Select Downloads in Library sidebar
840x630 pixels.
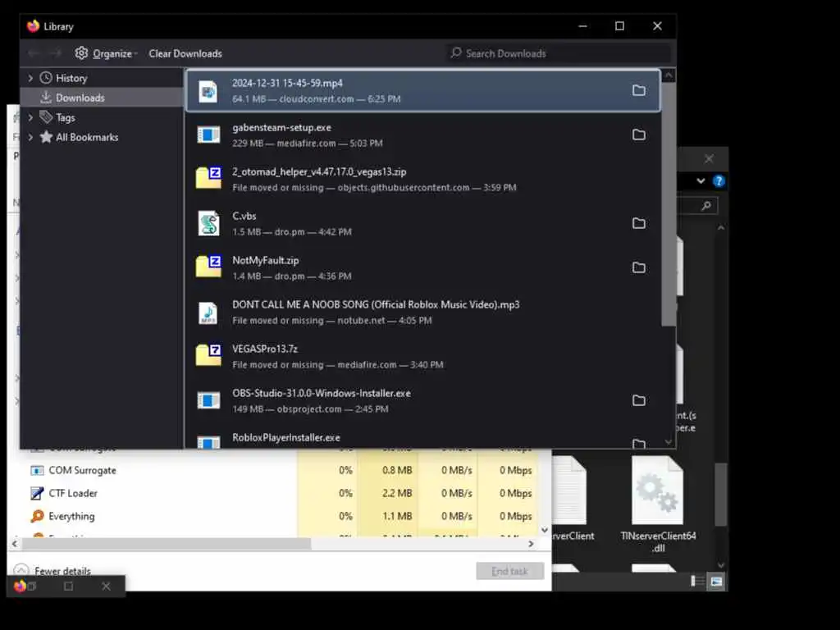tap(102, 98)
